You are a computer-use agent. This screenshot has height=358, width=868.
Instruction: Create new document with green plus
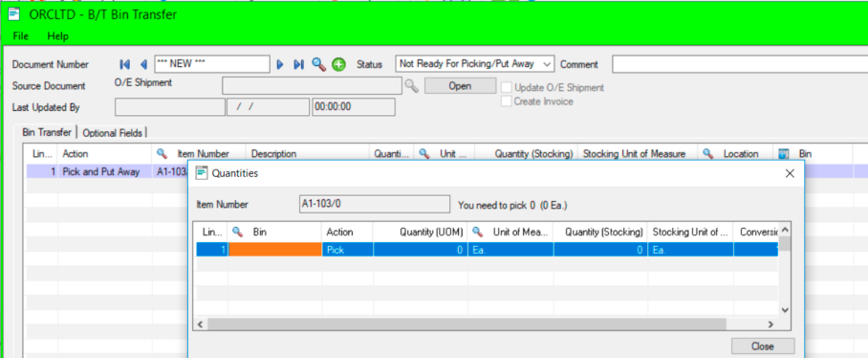coord(338,64)
